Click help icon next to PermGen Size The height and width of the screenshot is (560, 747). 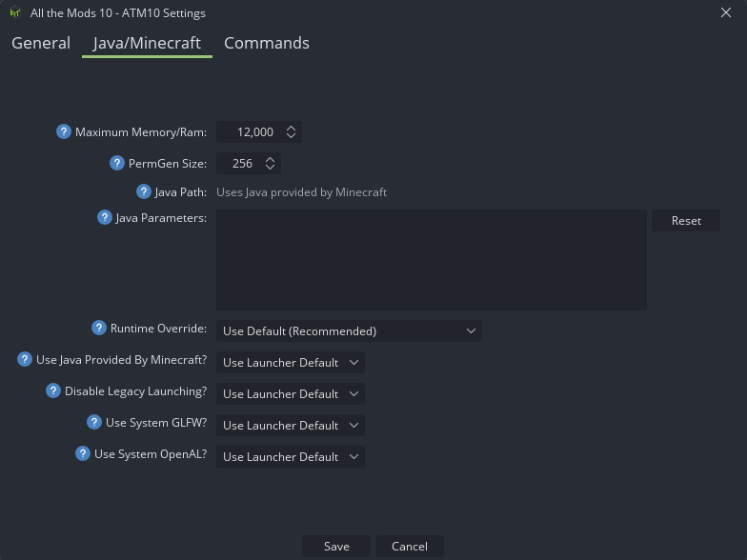116,163
